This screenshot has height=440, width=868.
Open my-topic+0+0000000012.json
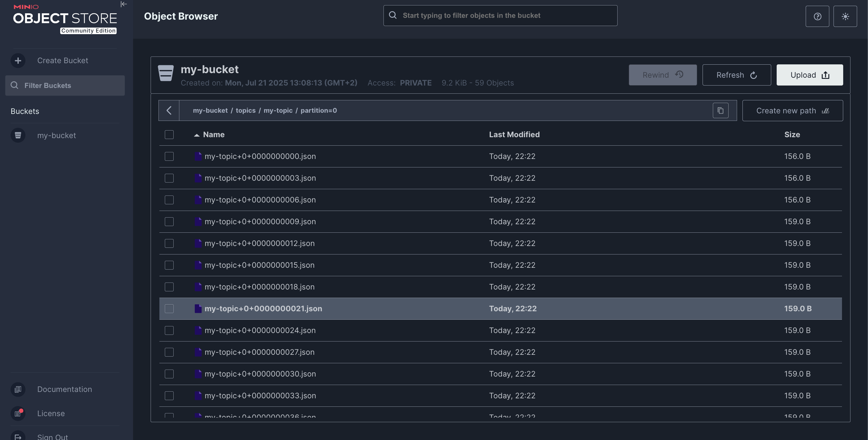point(259,243)
